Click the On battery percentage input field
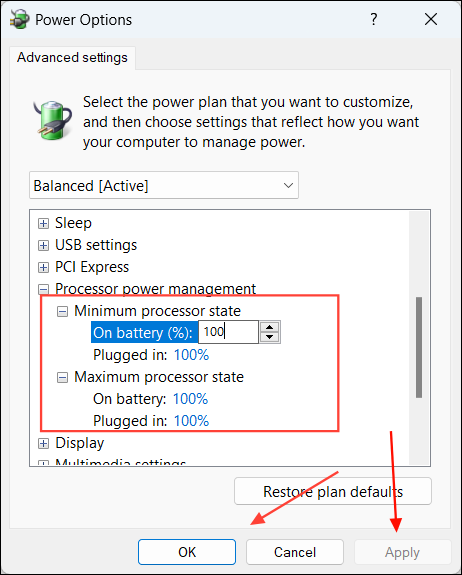This screenshot has height=575, width=462. (228, 332)
